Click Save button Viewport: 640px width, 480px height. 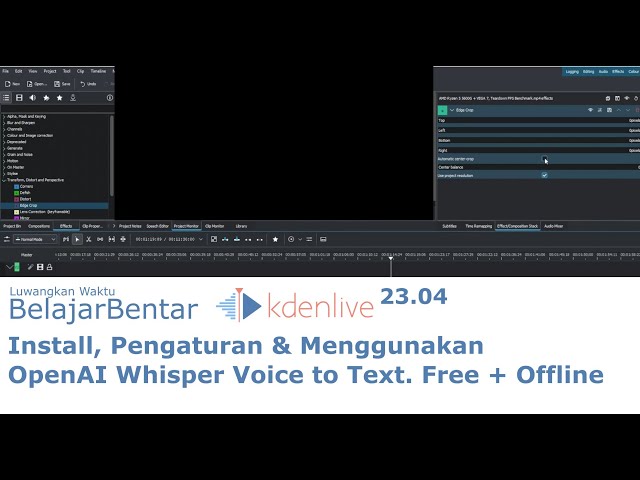(x=62, y=84)
